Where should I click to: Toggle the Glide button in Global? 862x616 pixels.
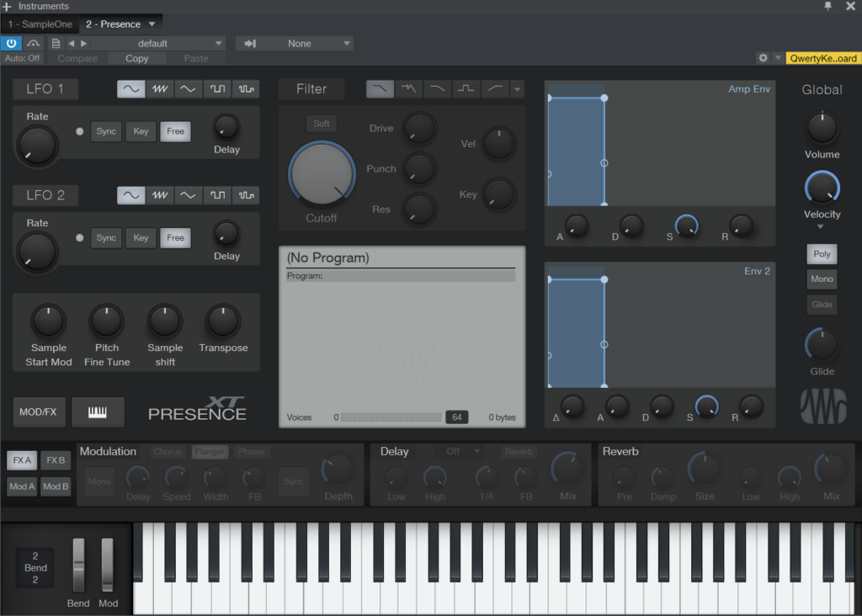(x=822, y=305)
